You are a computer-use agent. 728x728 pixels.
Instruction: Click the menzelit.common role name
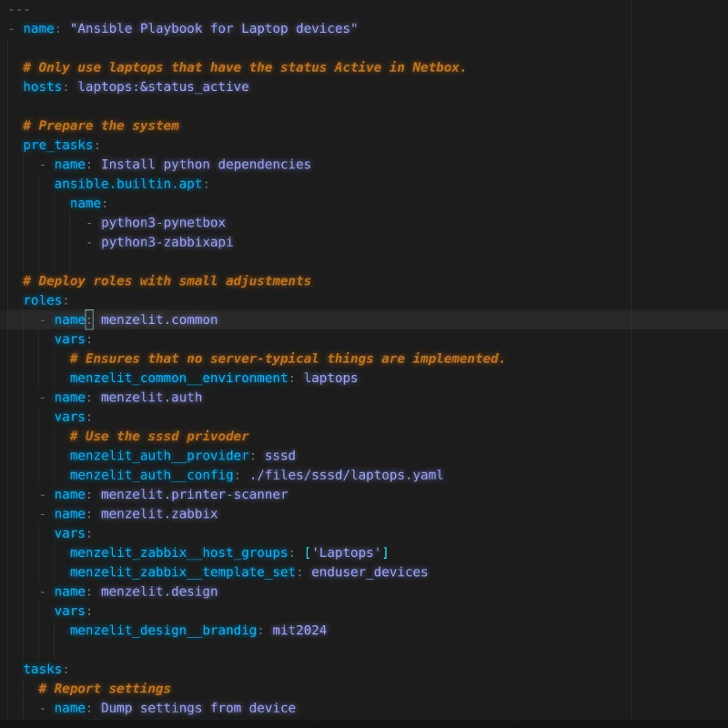click(x=159, y=319)
